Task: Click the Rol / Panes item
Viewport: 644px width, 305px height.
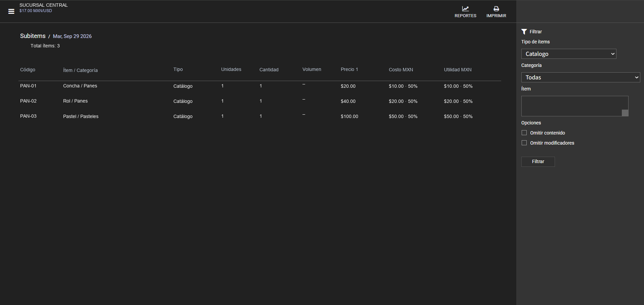Action: 75,101
